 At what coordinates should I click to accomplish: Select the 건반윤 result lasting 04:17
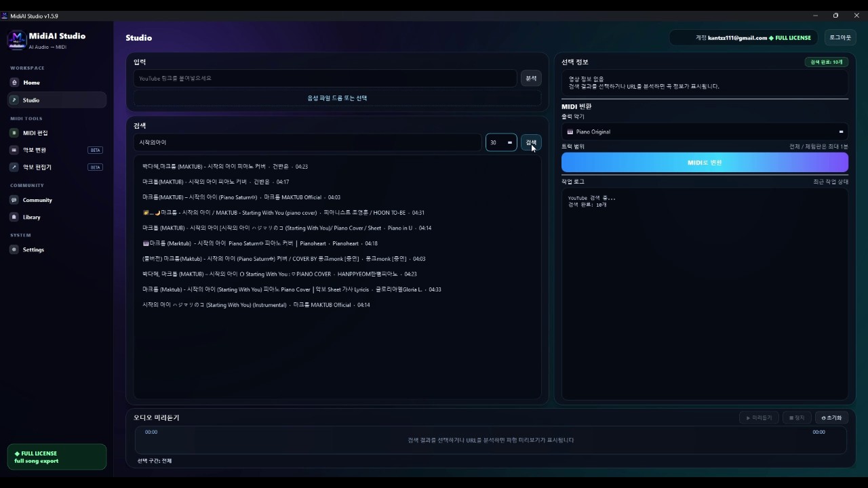(337, 182)
